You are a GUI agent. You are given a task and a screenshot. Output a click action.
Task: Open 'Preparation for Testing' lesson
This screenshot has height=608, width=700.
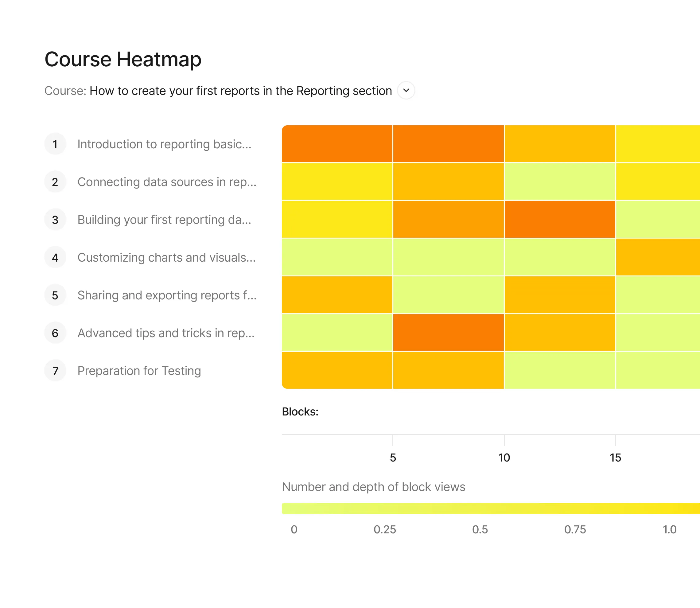pyautogui.click(x=139, y=371)
